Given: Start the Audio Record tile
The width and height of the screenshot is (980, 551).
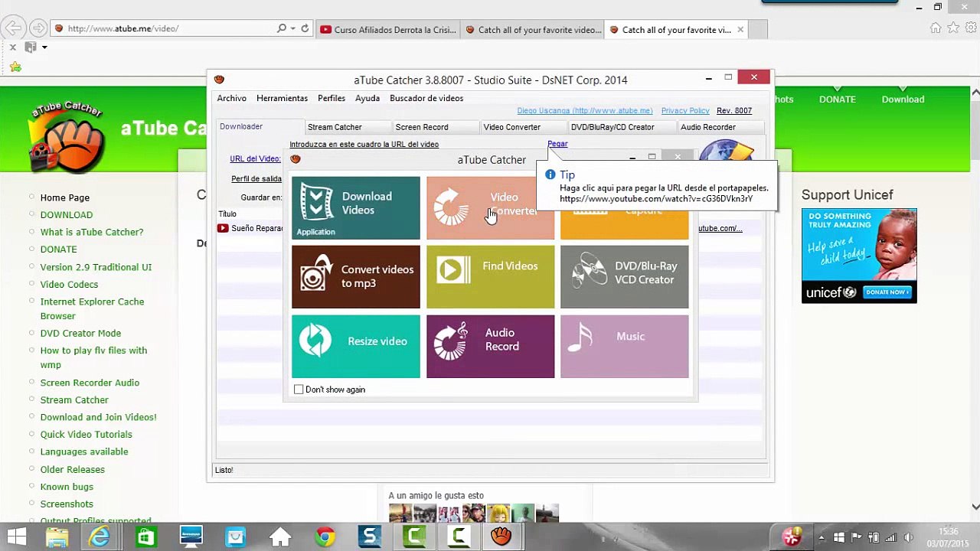Looking at the screenshot, I should coord(490,346).
